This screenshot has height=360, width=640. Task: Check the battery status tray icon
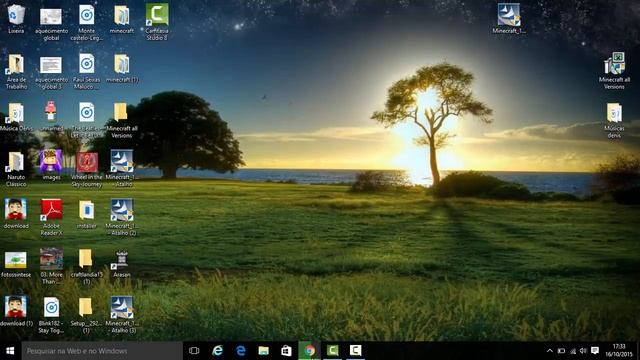click(x=561, y=351)
